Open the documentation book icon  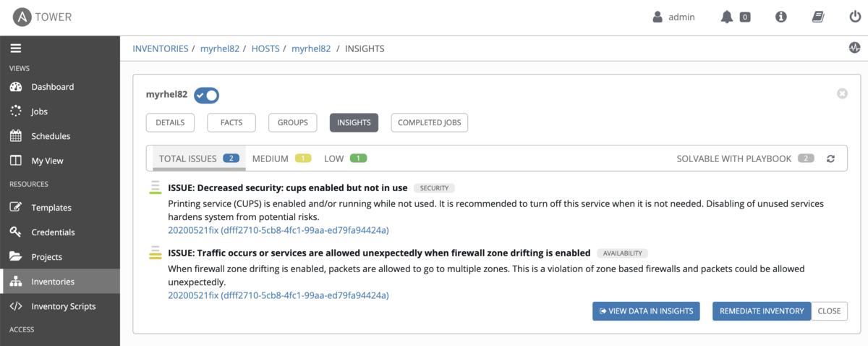click(818, 17)
